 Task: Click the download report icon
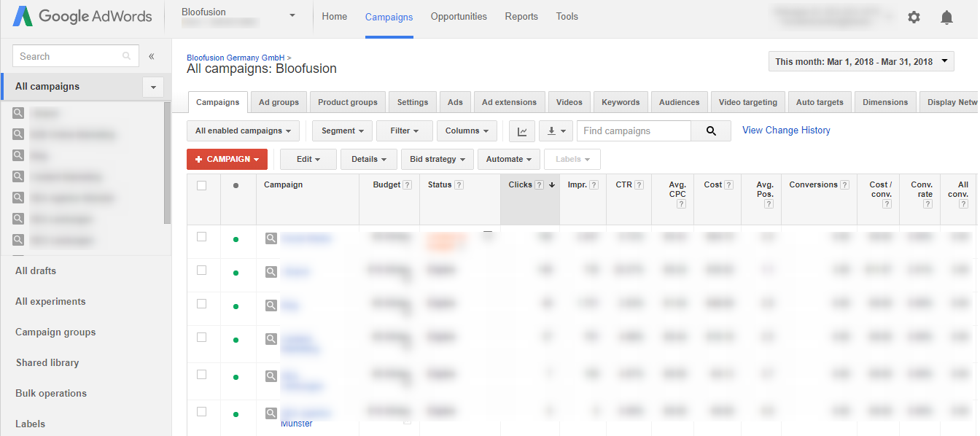click(x=551, y=131)
